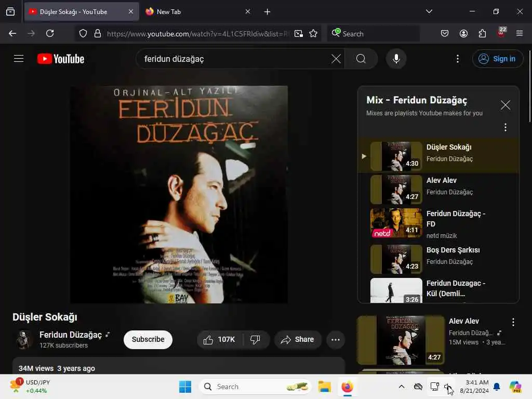The width and height of the screenshot is (532, 399).
Task: Bookmark this page with star icon
Action: tap(313, 33)
